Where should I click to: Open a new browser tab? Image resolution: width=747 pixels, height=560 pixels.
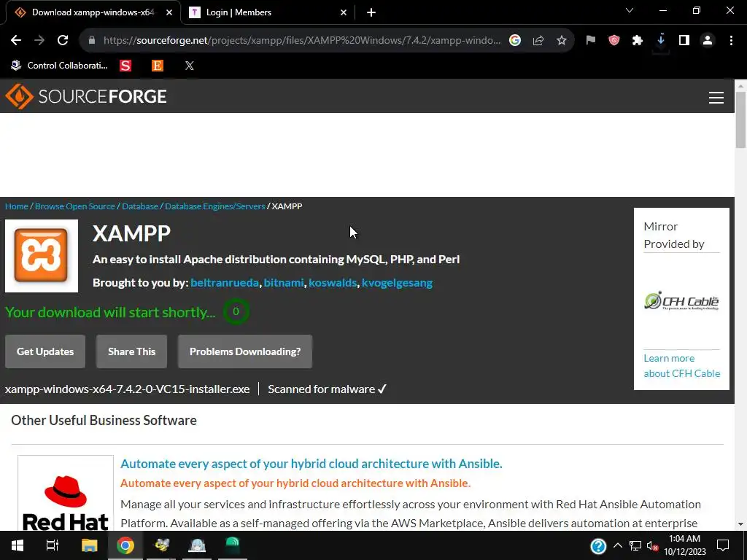[371, 12]
